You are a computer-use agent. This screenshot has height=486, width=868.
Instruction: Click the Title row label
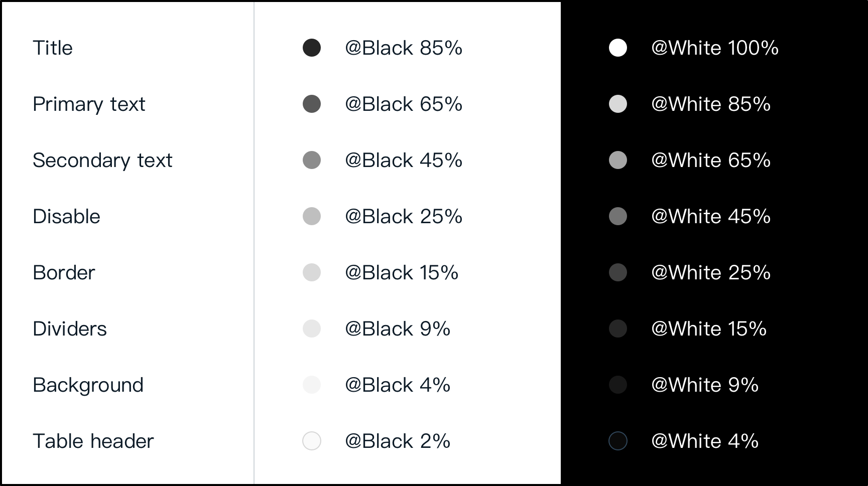click(53, 48)
